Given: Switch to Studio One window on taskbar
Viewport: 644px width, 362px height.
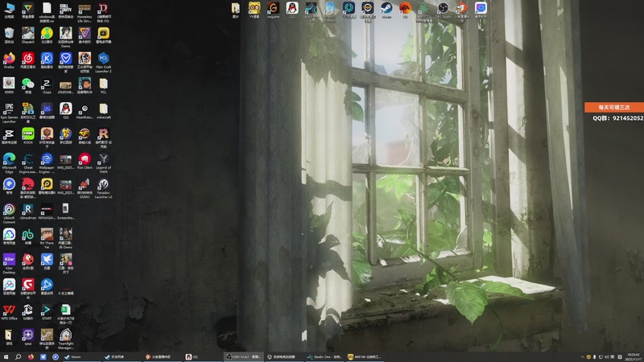Looking at the screenshot, I should coord(324,357).
